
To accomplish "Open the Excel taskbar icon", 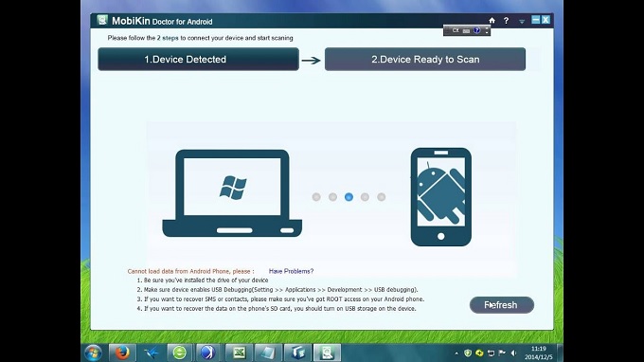I will click(x=239, y=353).
